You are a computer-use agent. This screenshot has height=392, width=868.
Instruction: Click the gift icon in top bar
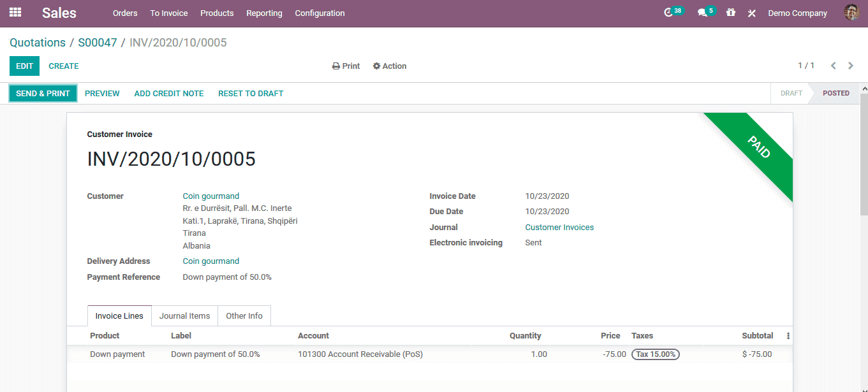[x=731, y=12]
